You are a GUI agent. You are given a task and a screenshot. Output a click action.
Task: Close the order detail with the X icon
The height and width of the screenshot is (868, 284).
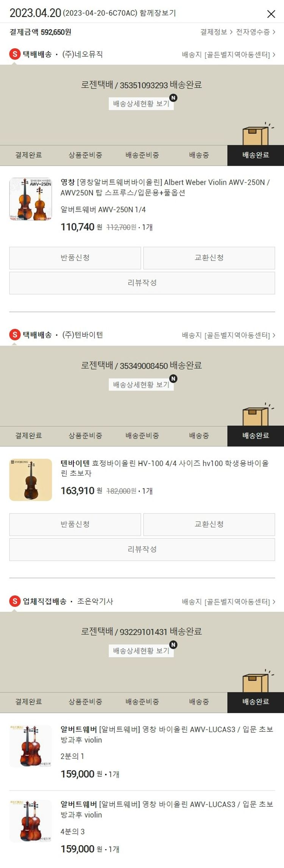coord(271,14)
